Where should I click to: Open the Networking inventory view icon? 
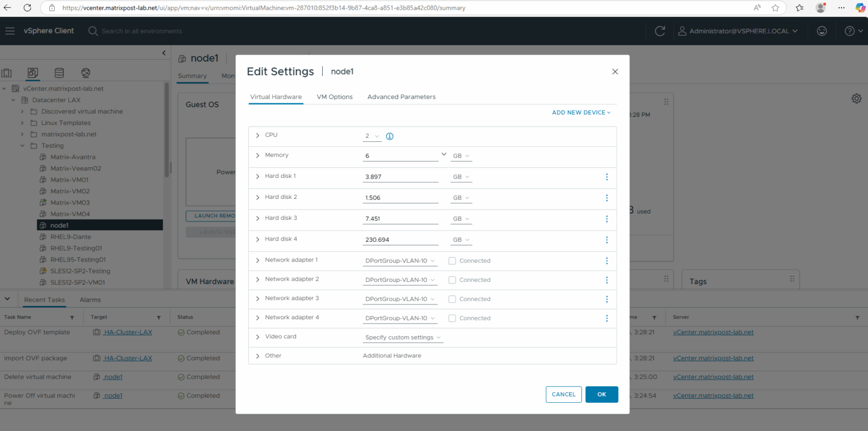coord(85,73)
